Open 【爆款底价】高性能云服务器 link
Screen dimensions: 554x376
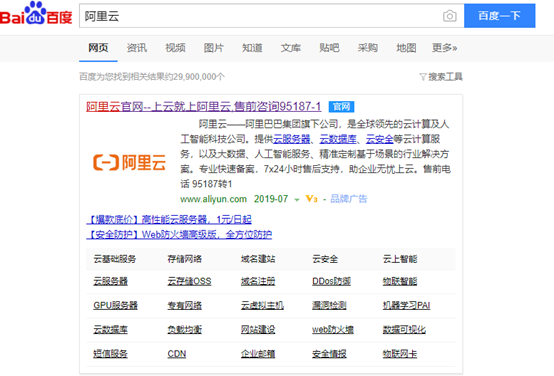pos(169,220)
